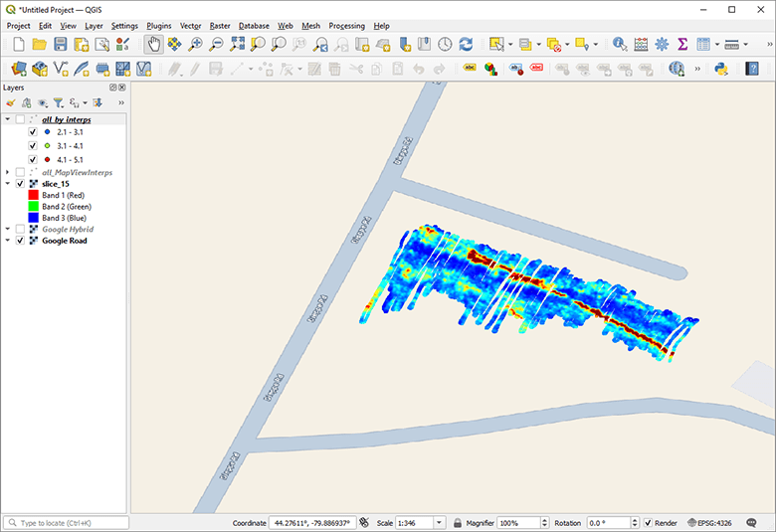Enable the Google Hybrid layer checkbox
776x532 pixels.
point(20,229)
